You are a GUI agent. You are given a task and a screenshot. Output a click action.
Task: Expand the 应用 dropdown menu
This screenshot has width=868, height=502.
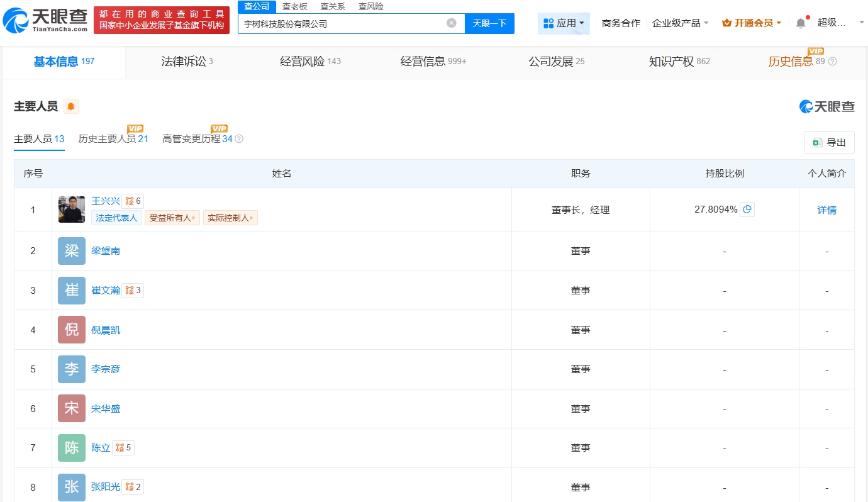(x=564, y=23)
